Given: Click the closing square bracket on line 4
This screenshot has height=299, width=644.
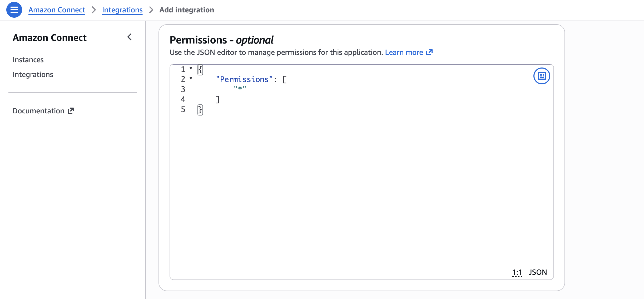Looking at the screenshot, I should coord(217,100).
